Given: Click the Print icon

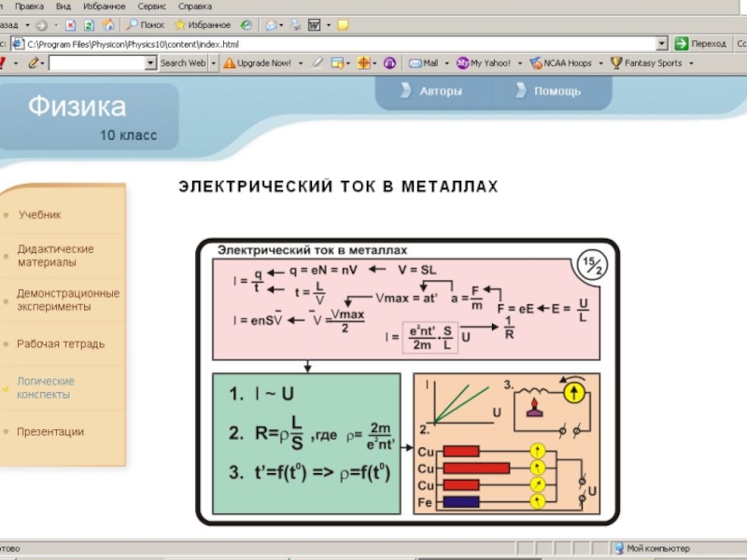Looking at the screenshot, I should click(x=295, y=25).
